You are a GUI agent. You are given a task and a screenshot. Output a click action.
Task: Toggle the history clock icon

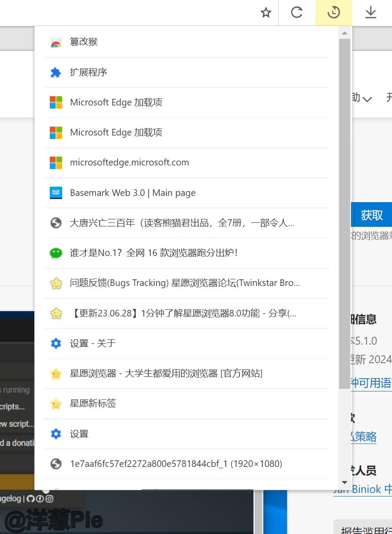(x=334, y=13)
